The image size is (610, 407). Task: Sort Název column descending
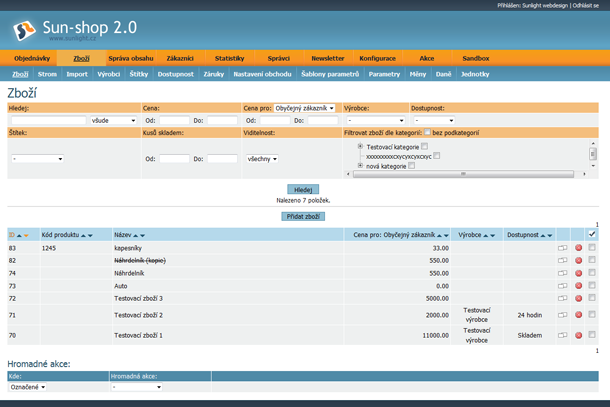[142, 235]
